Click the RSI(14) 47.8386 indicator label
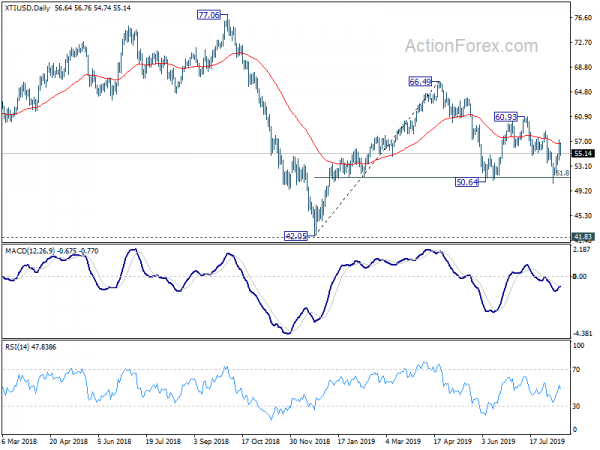This screenshot has height=450, width=600. click(x=31, y=347)
